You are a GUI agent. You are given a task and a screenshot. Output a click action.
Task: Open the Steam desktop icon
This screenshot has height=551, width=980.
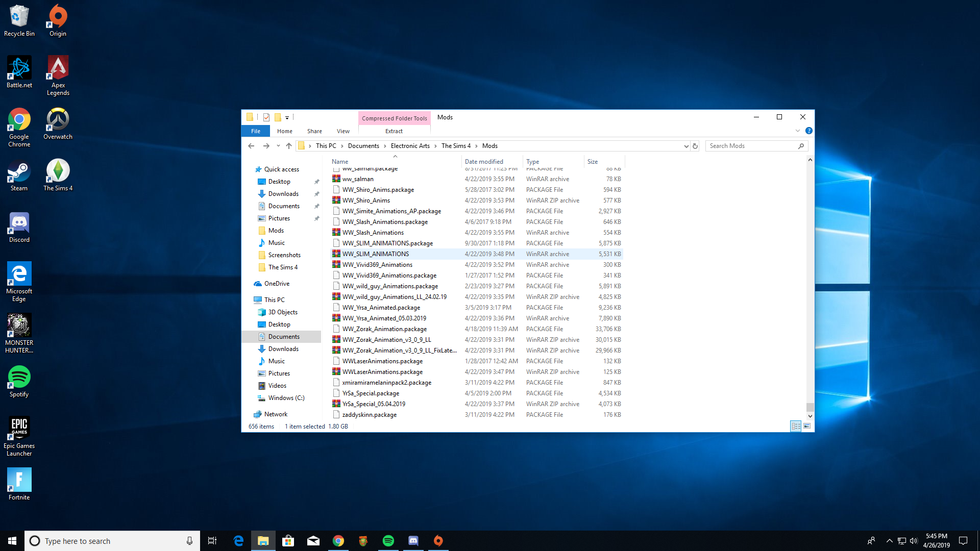tap(19, 176)
